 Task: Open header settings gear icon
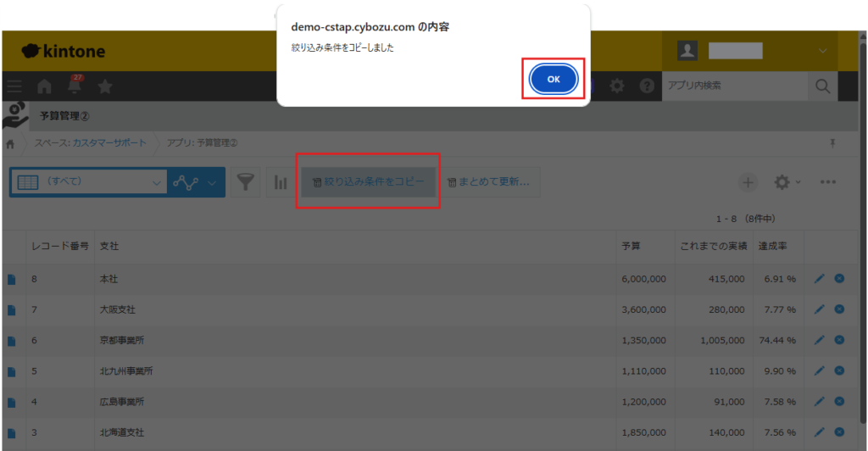tap(617, 86)
